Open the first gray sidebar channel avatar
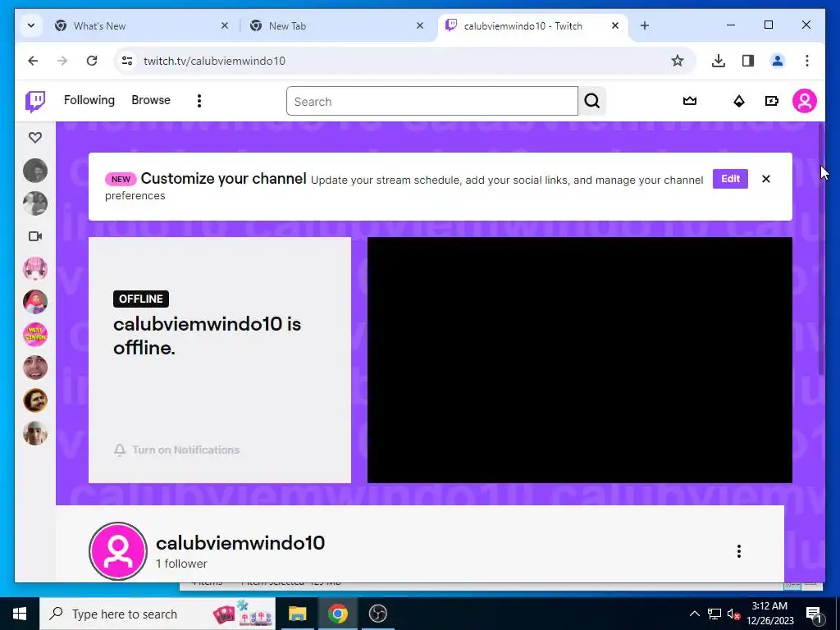Viewport: 840px width, 630px height. [35, 171]
